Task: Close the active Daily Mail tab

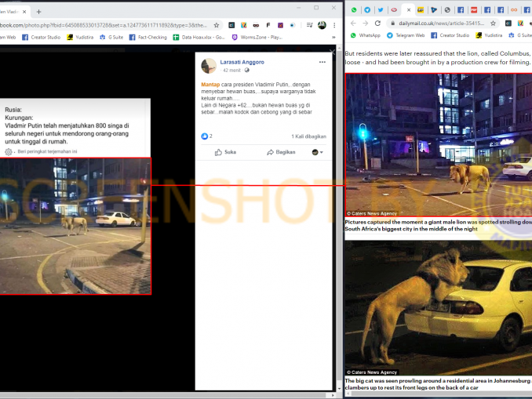Action: tap(409, 10)
